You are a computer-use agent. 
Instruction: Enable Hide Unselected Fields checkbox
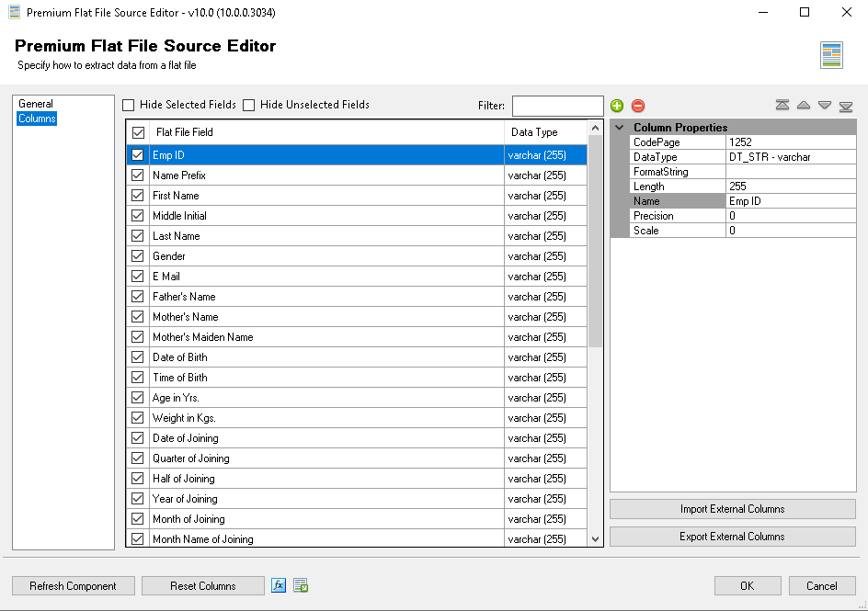click(249, 105)
